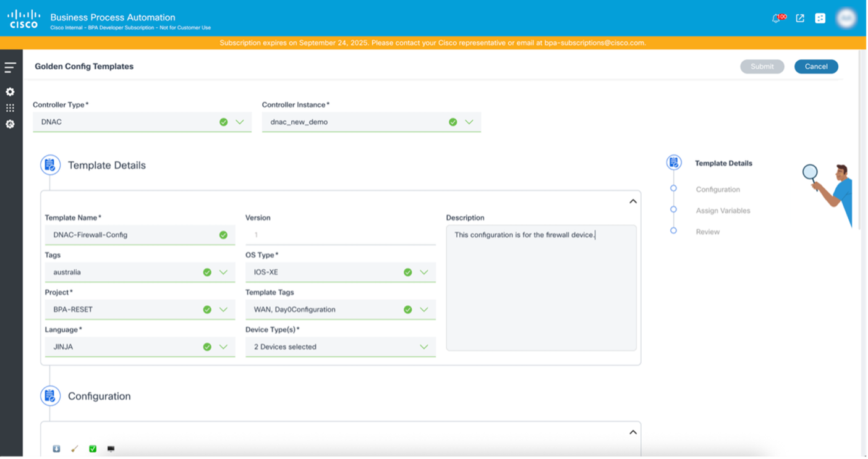
Task: Click the Version field
Action: (341, 235)
